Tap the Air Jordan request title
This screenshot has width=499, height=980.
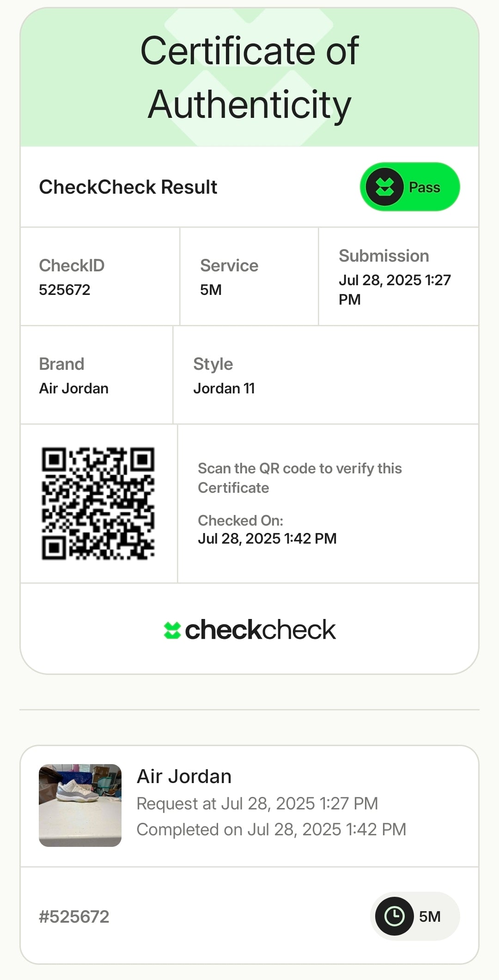pos(184,777)
